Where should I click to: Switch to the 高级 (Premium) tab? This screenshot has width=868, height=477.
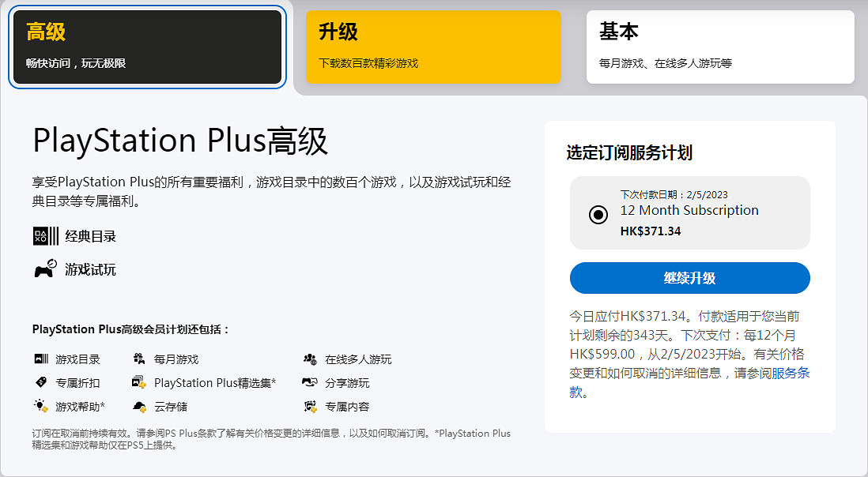147,46
